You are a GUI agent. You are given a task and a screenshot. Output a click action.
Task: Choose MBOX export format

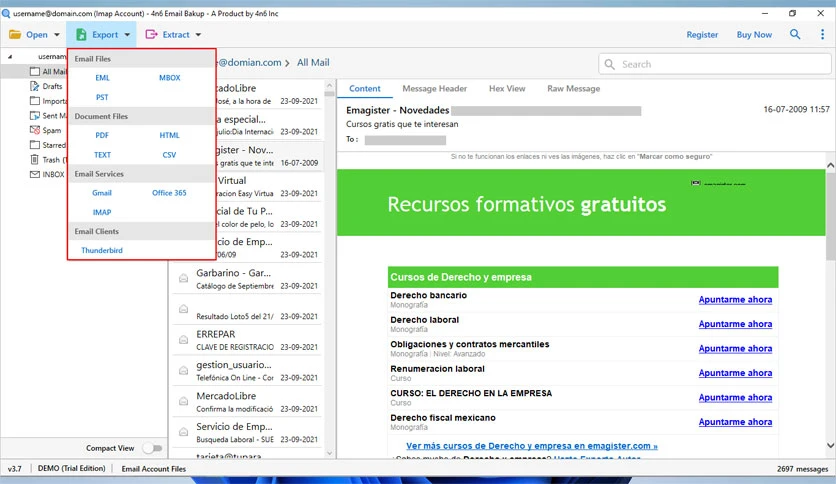(x=170, y=78)
